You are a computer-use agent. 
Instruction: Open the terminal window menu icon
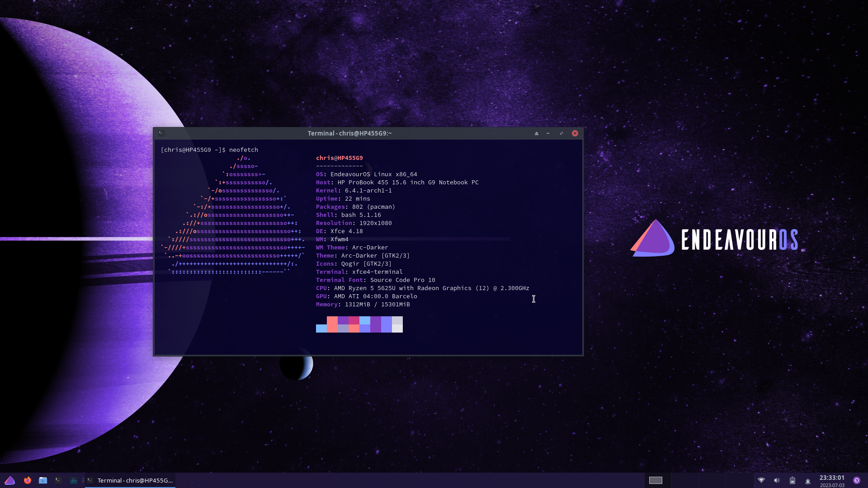point(161,133)
